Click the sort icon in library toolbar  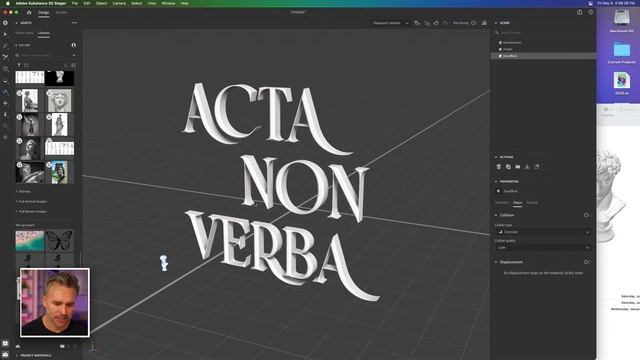click(x=66, y=65)
